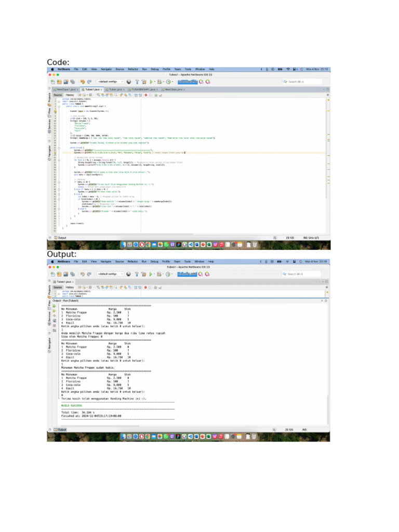
Task: Click History view button in Code screenshot editor
Action: click(70, 95)
